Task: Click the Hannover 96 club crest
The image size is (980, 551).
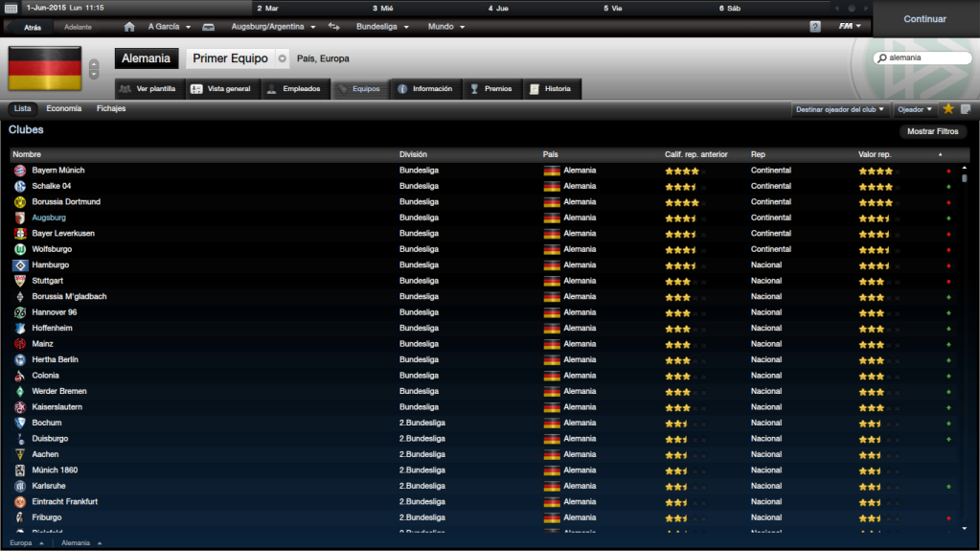Action: coord(20,312)
